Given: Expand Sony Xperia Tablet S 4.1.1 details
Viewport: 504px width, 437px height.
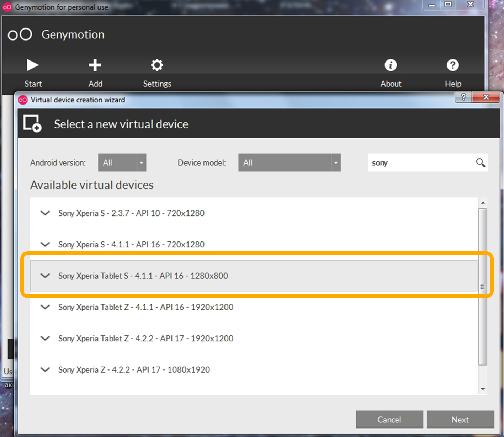Looking at the screenshot, I should click(x=45, y=276).
